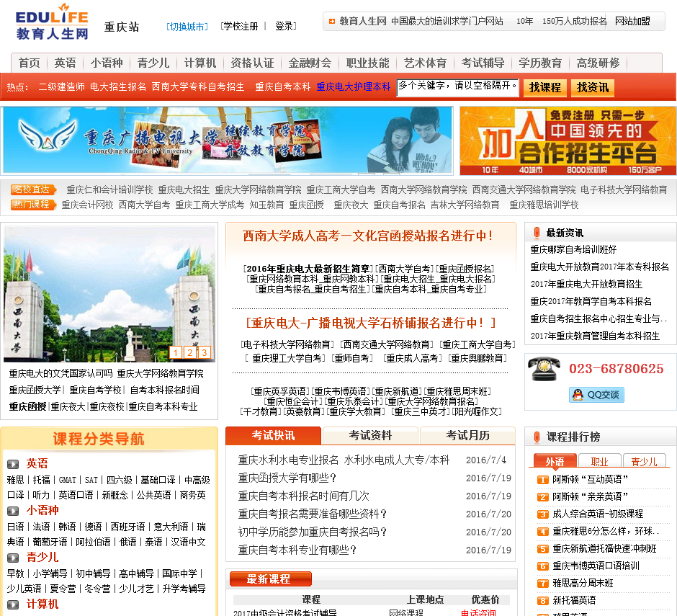This screenshot has height=616, width=677.
Task: Open 金融财会 navigation item
Action: click(310, 63)
